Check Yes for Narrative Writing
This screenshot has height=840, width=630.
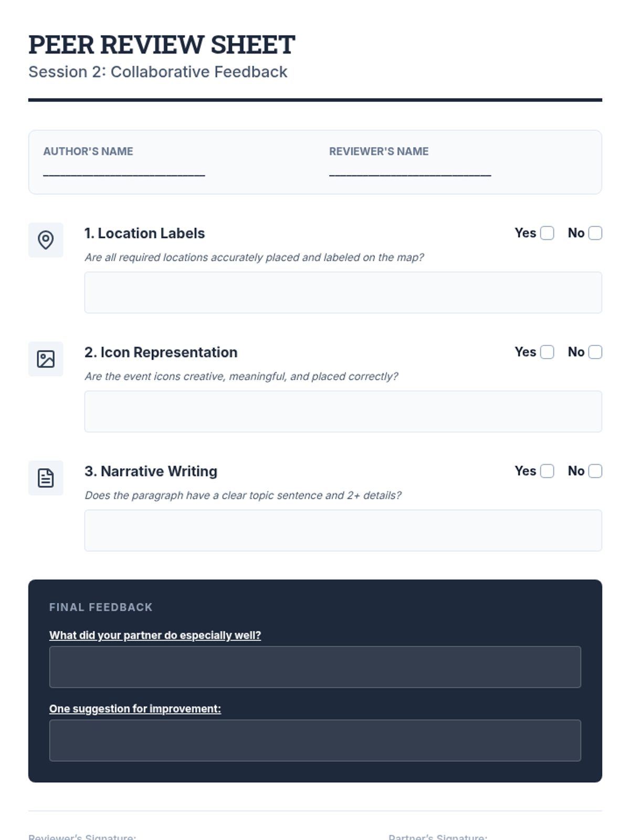click(547, 471)
